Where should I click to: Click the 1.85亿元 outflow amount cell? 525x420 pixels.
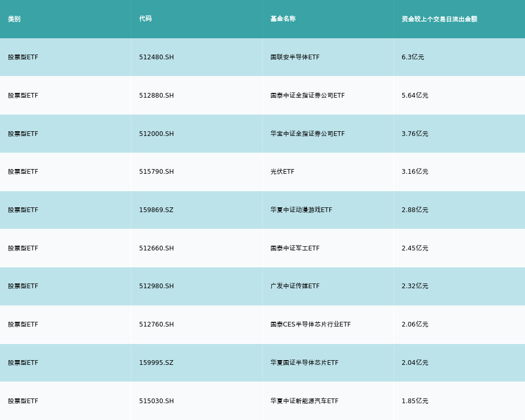(415, 401)
